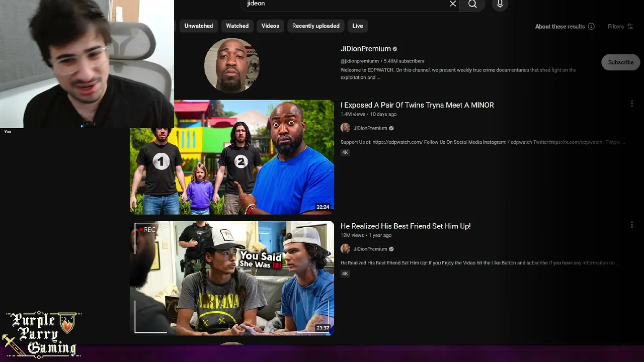The width and height of the screenshot is (644, 362).
Task: Open the About these results info
Action: [x=565, y=27]
